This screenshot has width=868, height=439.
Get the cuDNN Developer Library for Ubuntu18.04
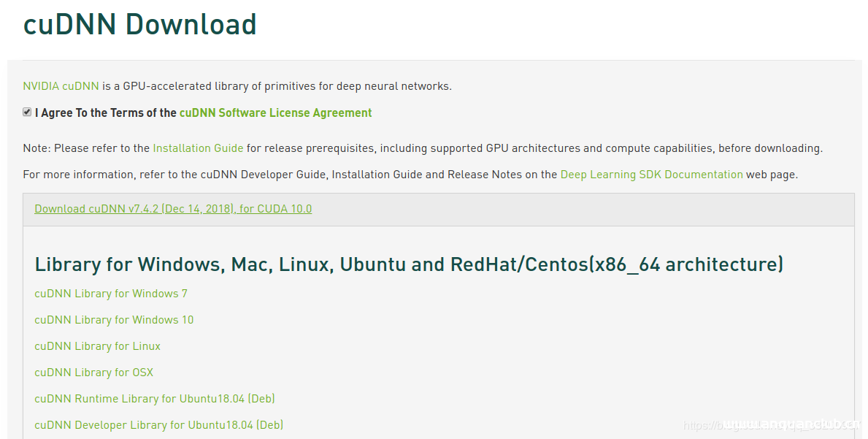click(x=158, y=424)
